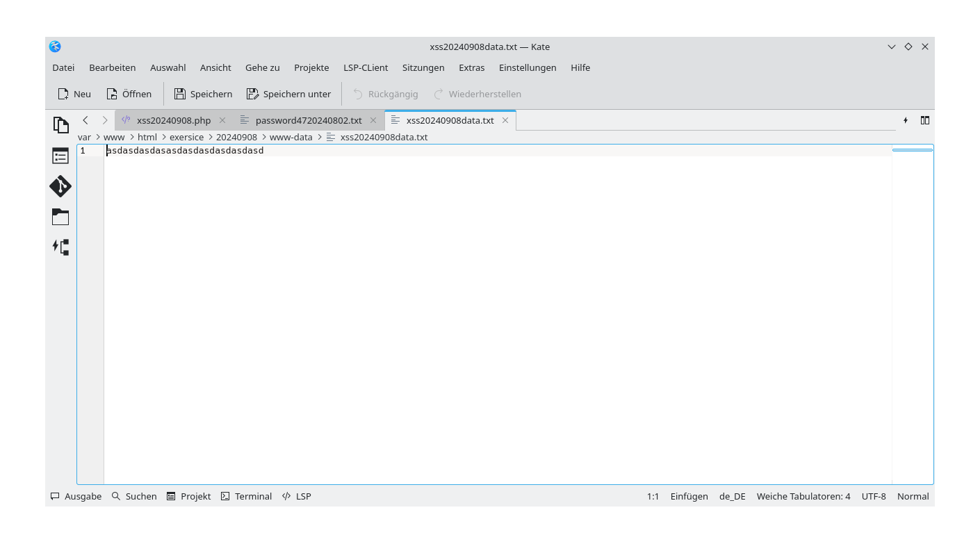Open the UTF-8 encoding selector
Viewport: 980px width, 560px height.
(874, 496)
